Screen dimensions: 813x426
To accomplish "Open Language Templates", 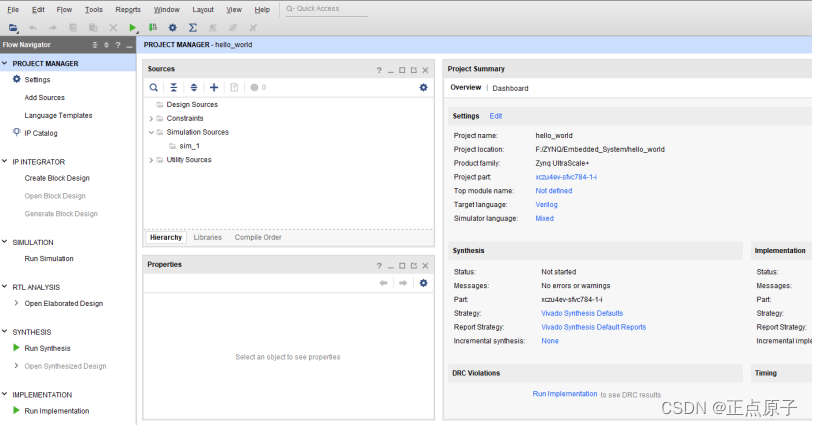I will 58,115.
